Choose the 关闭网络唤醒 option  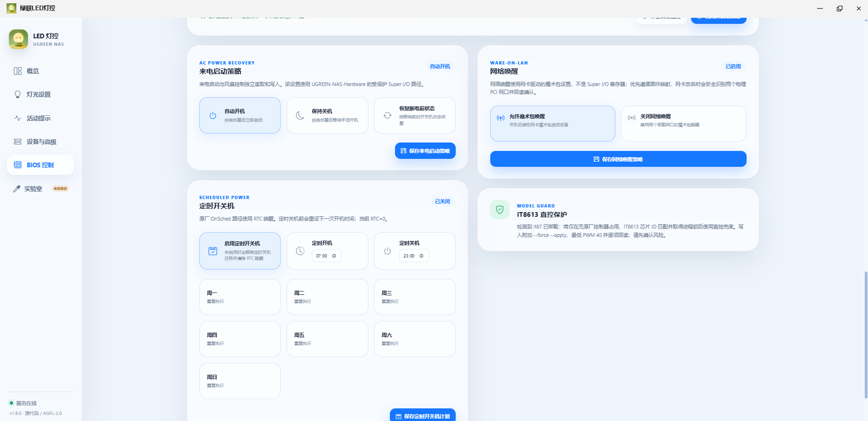tap(684, 123)
